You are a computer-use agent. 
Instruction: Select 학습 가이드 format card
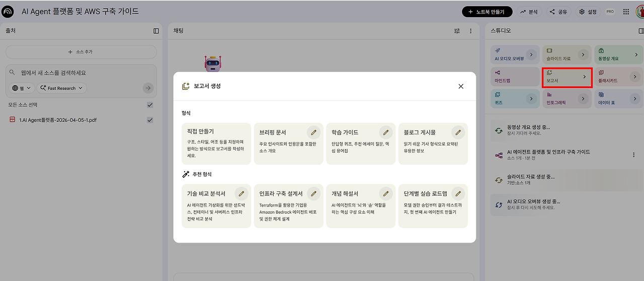[361, 144]
